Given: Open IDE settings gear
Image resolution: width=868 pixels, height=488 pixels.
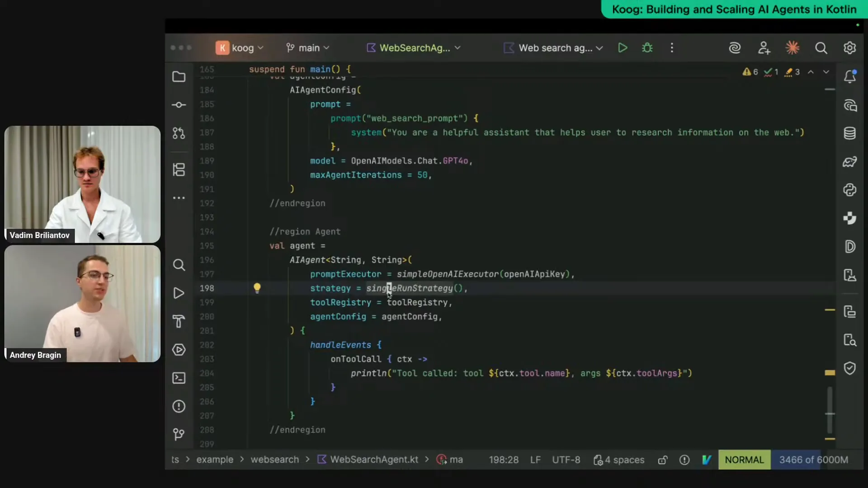Looking at the screenshot, I should click(x=850, y=48).
